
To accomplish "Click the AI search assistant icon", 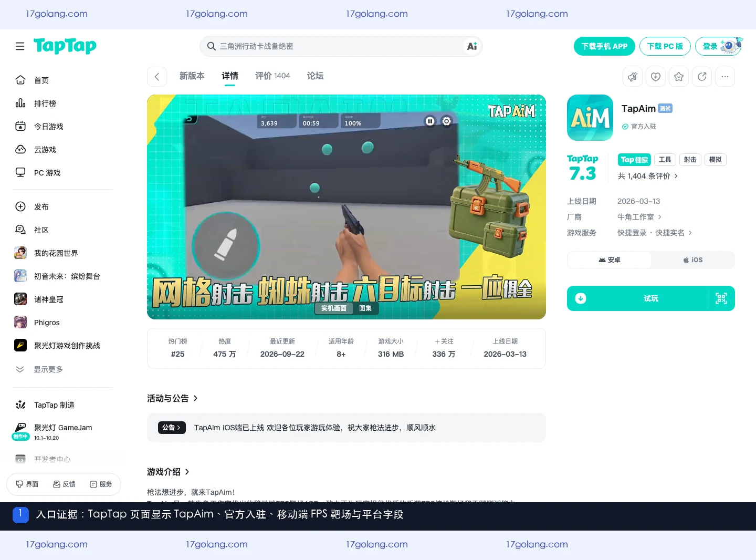I will 472,46.
